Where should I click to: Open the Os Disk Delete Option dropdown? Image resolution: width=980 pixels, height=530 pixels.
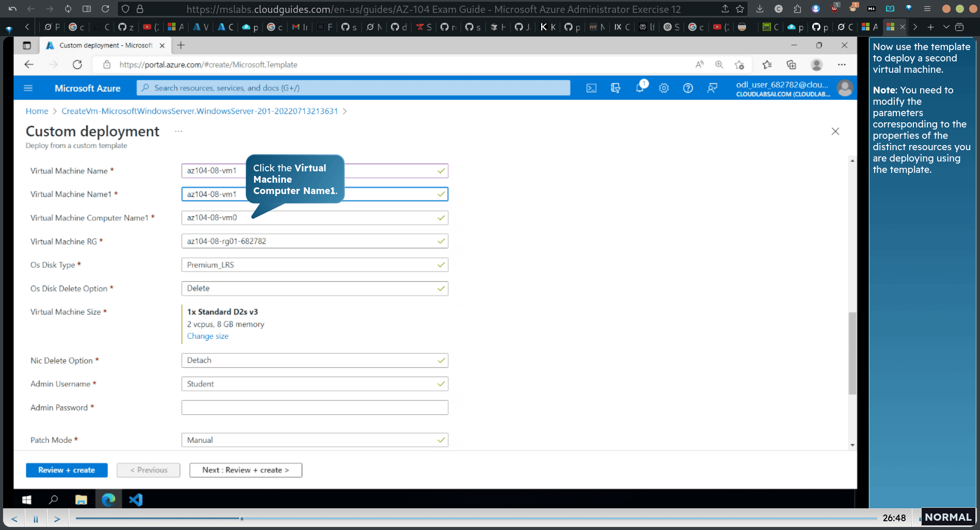click(315, 288)
